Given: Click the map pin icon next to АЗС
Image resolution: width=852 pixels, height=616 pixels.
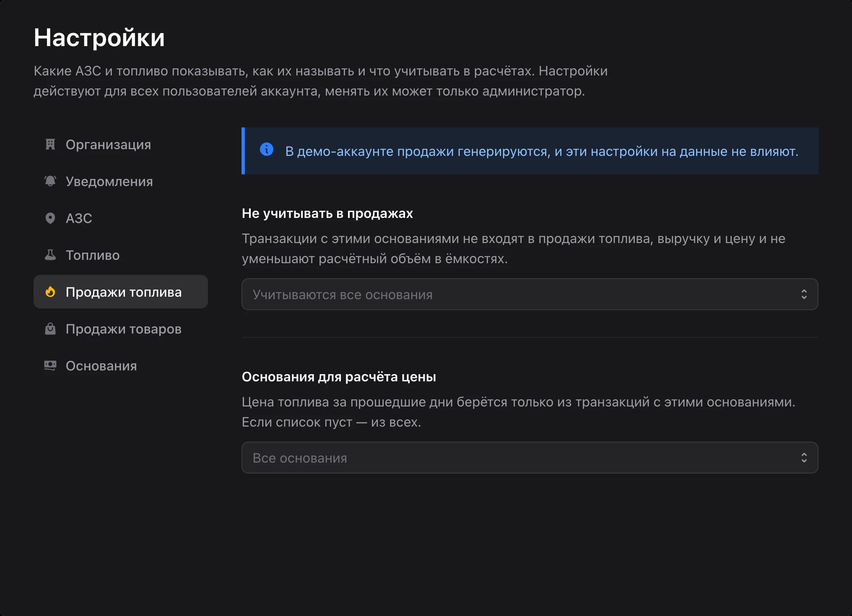Looking at the screenshot, I should point(50,218).
